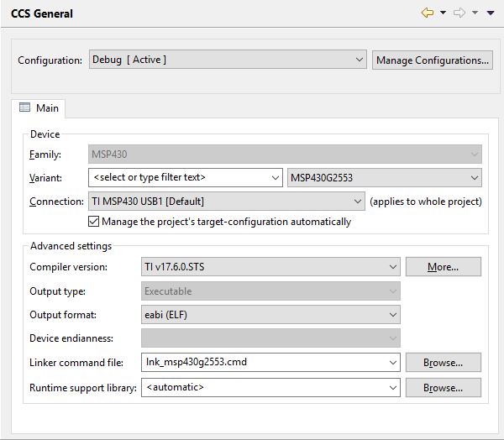The height and width of the screenshot is (440, 504).
Task: Browse for a linker command file
Action: click(443, 363)
